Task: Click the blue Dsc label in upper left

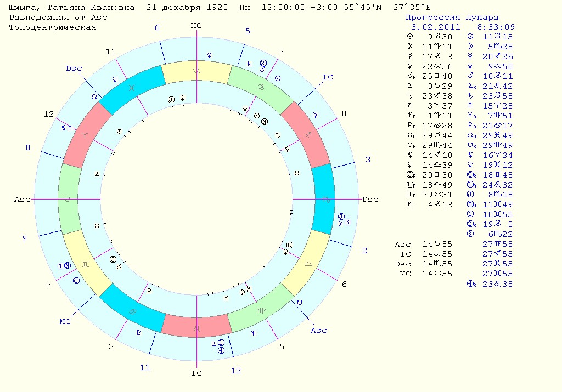Action: [x=74, y=69]
